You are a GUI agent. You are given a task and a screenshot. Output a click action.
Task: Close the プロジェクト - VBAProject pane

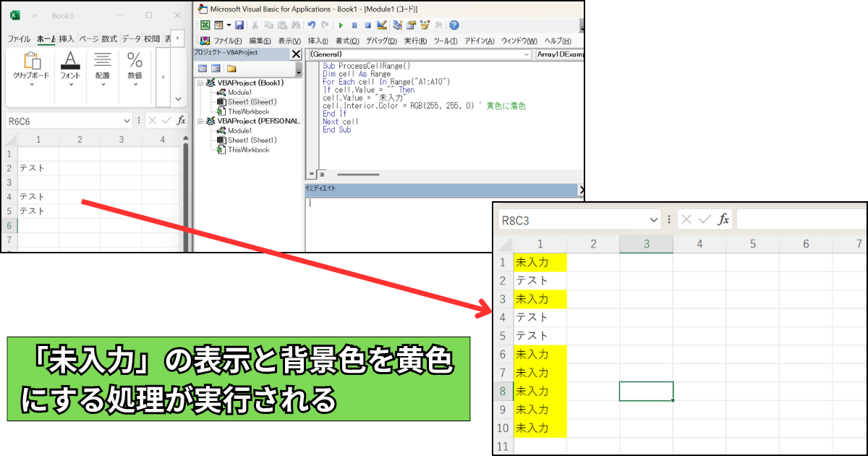(296, 54)
